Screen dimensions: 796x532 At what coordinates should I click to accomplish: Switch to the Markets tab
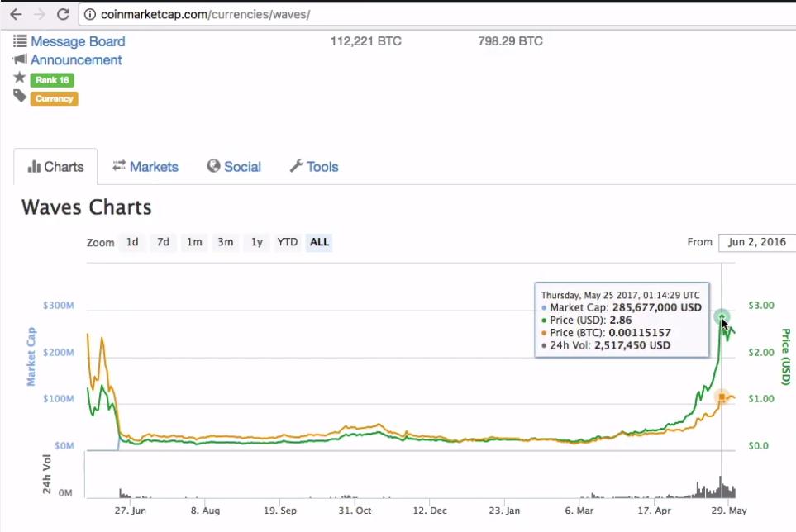tap(145, 167)
